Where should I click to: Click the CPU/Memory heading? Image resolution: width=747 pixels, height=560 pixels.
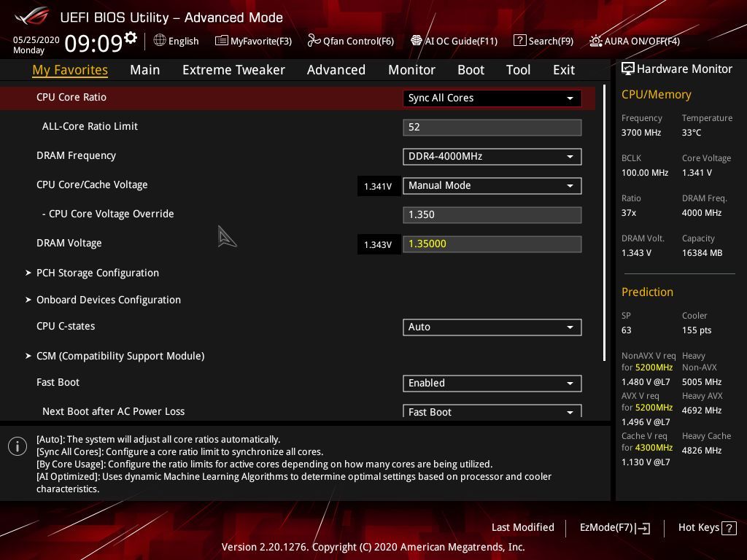pos(657,95)
